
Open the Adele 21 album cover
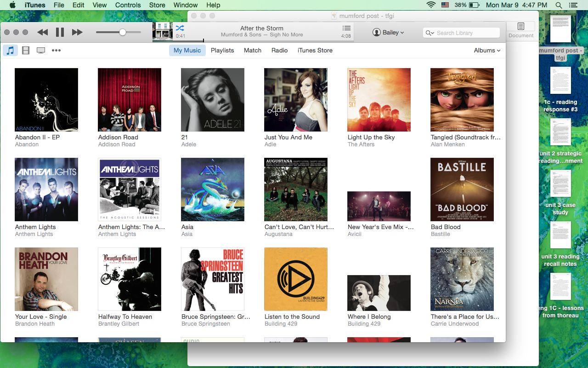(213, 100)
